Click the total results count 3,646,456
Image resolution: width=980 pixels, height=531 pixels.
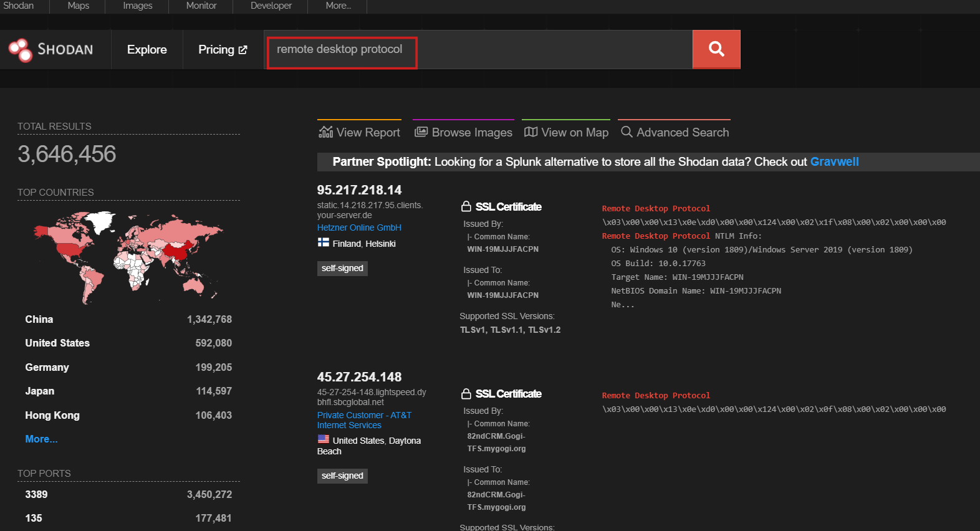click(x=67, y=154)
